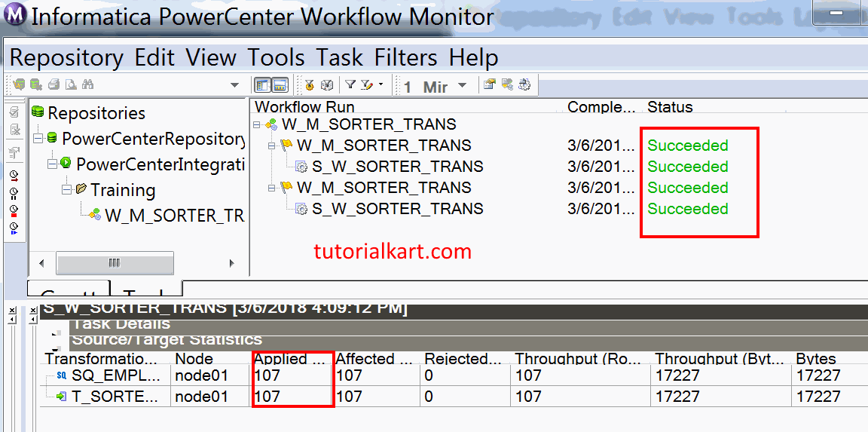This screenshot has width=868, height=432.
Task: Click the Comple... completion time column header
Action: click(601, 106)
